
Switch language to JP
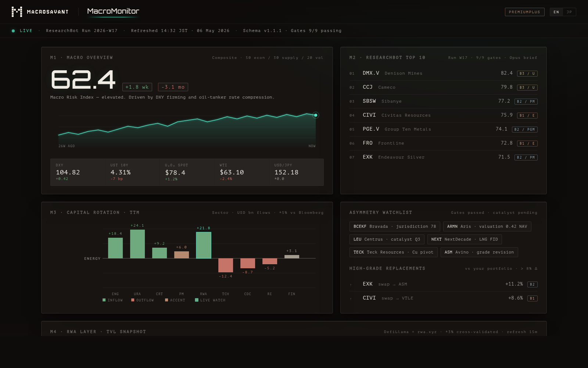point(569,12)
